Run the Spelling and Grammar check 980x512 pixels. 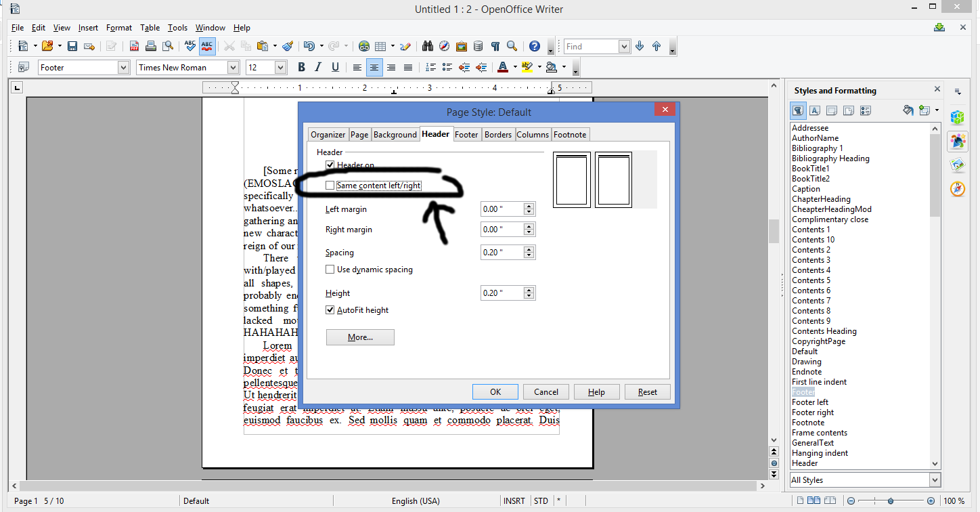tap(190, 46)
